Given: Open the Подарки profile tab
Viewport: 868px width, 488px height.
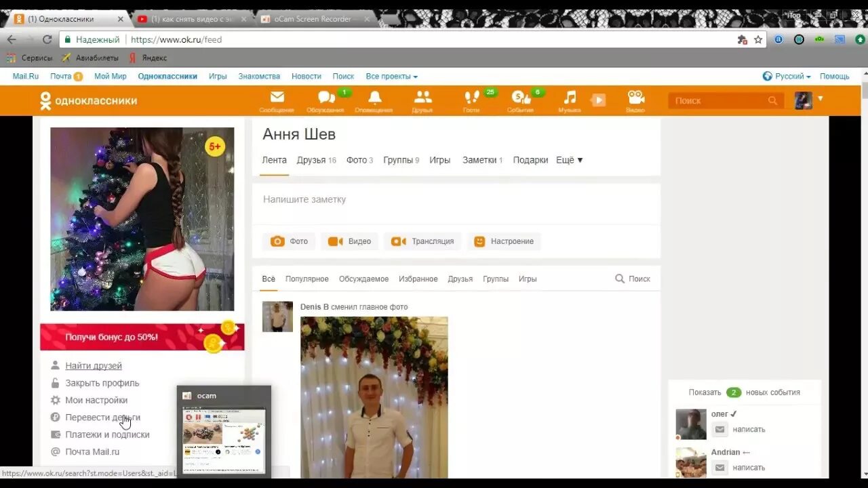Looking at the screenshot, I should pyautogui.click(x=530, y=160).
